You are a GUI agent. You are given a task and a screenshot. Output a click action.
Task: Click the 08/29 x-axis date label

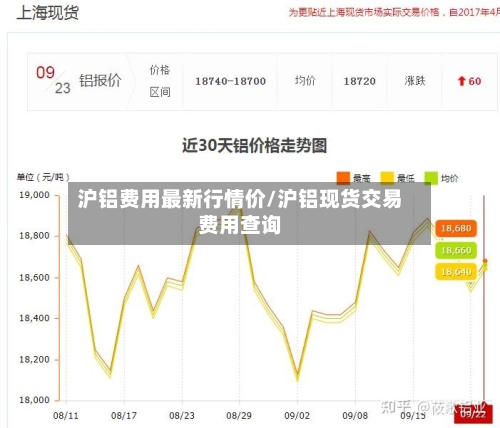coord(239,416)
